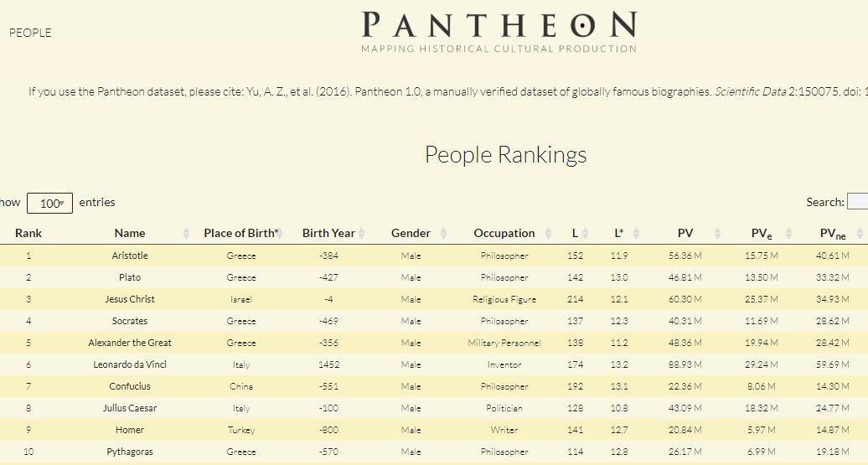The image size is (868, 465).
Task: Open the show entries count dropdown
Action: [50, 203]
